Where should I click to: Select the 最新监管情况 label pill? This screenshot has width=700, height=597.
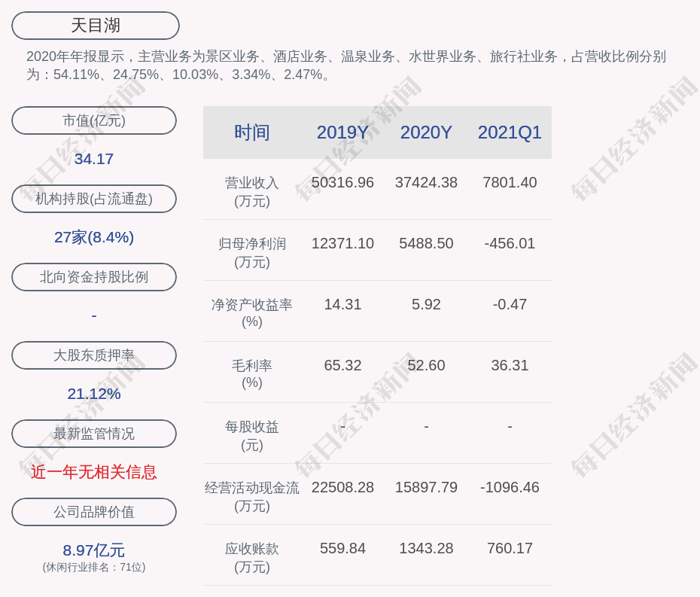pos(94,434)
